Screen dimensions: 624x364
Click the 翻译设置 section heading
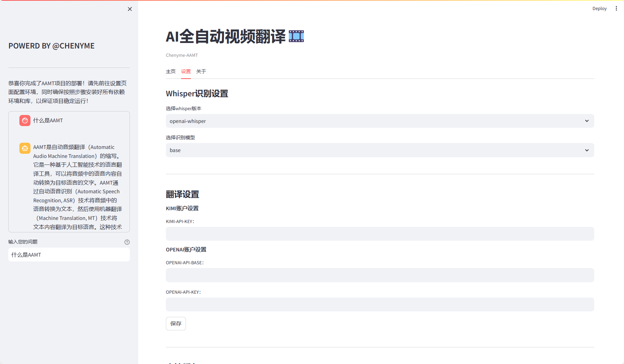[182, 194]
